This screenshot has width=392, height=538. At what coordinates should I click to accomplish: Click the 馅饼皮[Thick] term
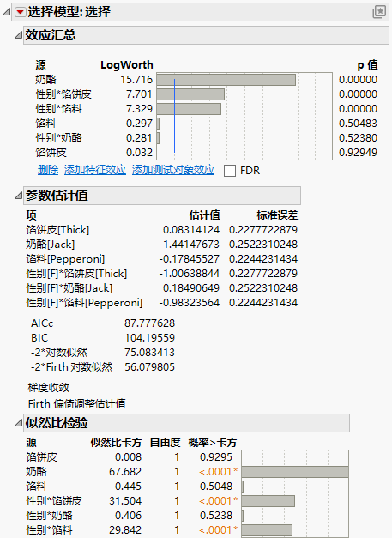point(57,230)
